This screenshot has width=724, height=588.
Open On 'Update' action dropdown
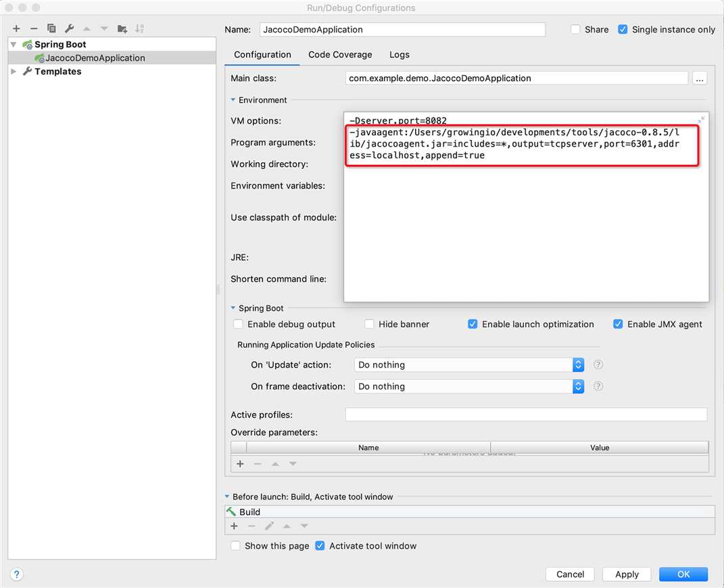[x=469, y=364]
